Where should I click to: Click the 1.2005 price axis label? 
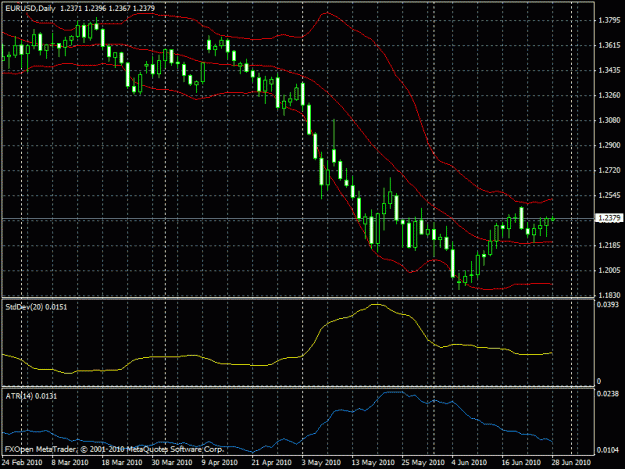pyautogui.click(x=609, y=271)
